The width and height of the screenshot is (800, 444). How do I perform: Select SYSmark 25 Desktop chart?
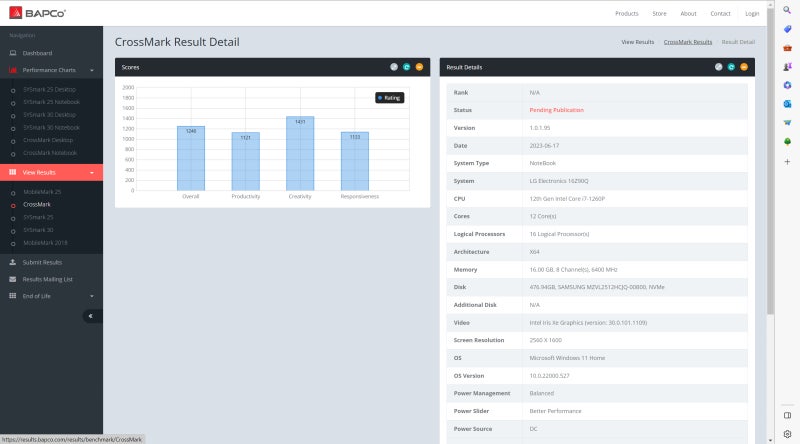coord(49,89)
